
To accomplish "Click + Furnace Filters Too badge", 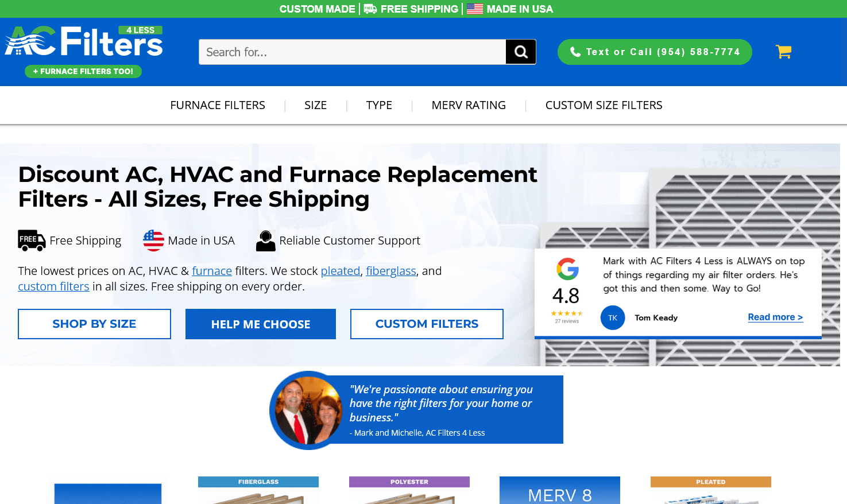I will point(83,71).
